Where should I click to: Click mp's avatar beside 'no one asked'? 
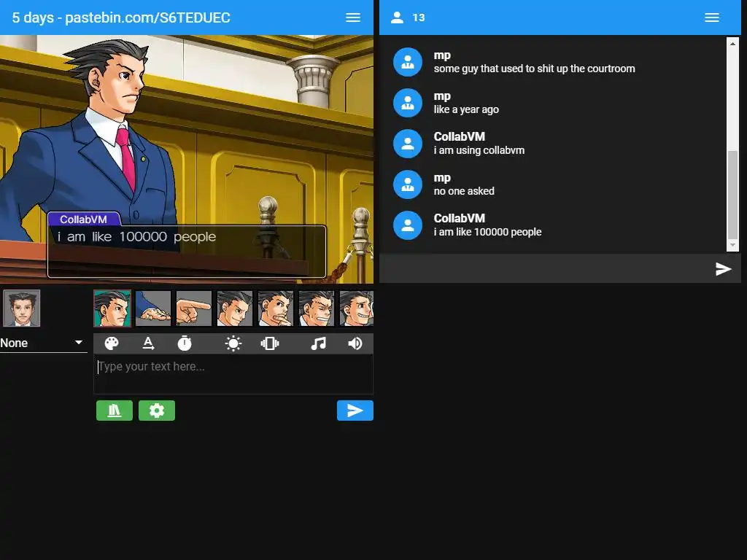coord(408,184)
